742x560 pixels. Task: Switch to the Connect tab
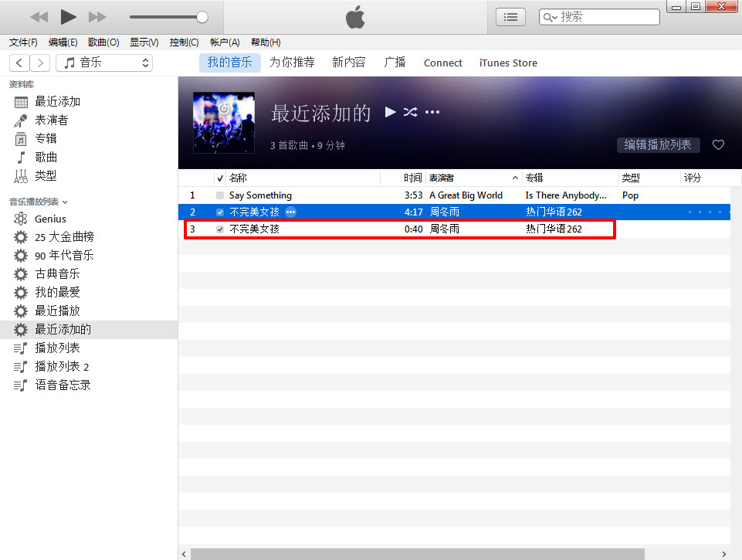(443, 63)
